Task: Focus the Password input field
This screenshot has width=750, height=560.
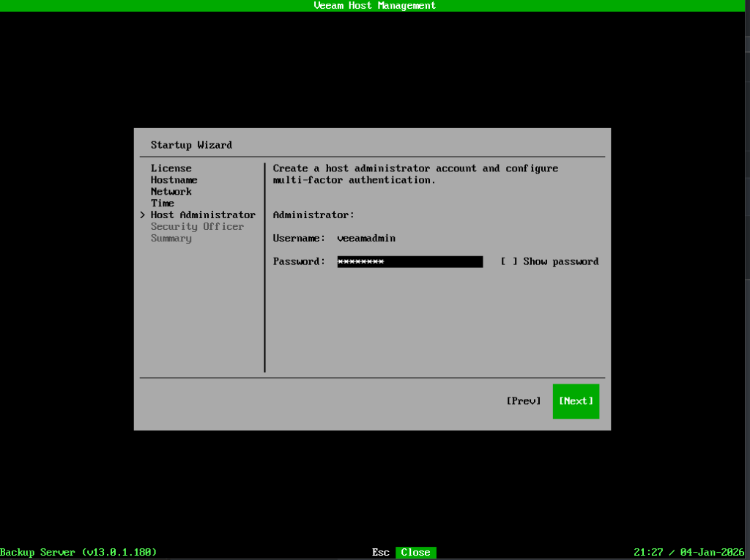Action: point(409,262)
